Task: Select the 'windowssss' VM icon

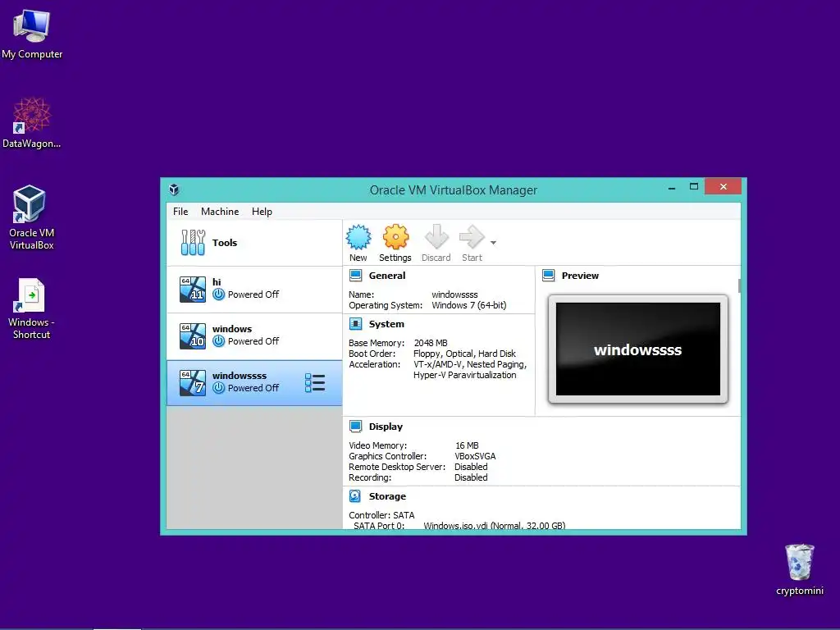Action: 192,382
